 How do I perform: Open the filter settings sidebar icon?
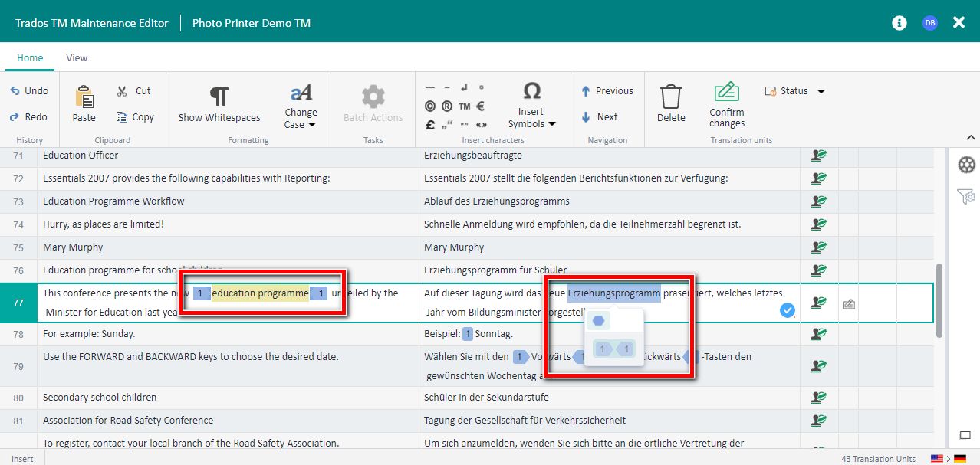pos(966,198)
